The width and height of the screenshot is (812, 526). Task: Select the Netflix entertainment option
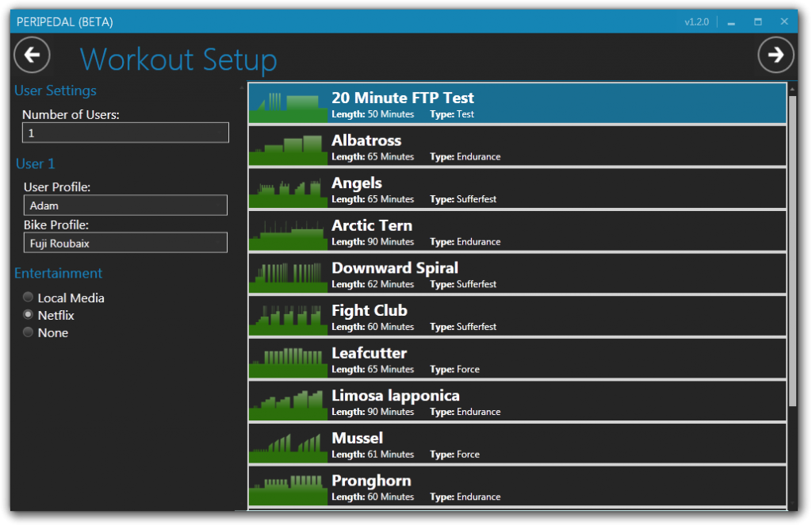[29, 315]
